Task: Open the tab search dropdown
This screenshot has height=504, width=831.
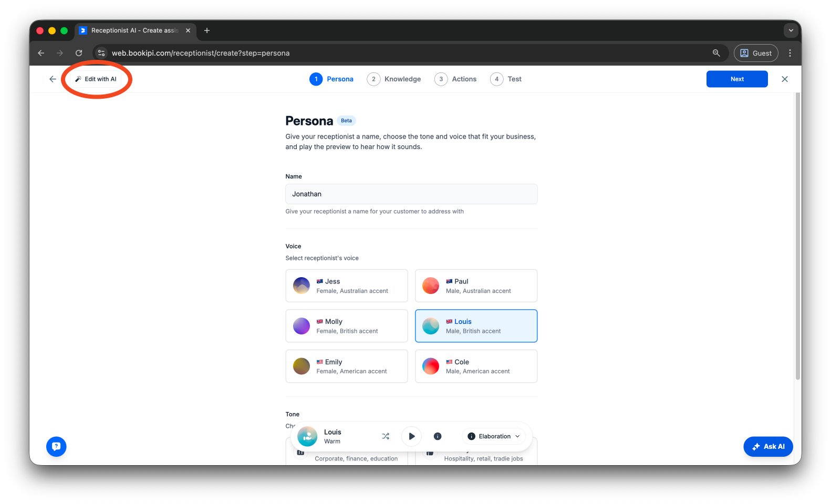Action: click(791, 30)
